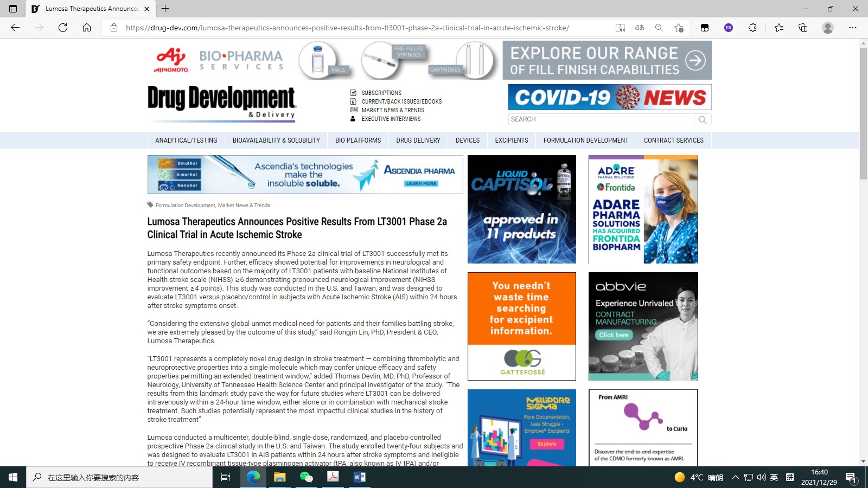
Task: Open immersive reader mode
Action: point(620,28)
